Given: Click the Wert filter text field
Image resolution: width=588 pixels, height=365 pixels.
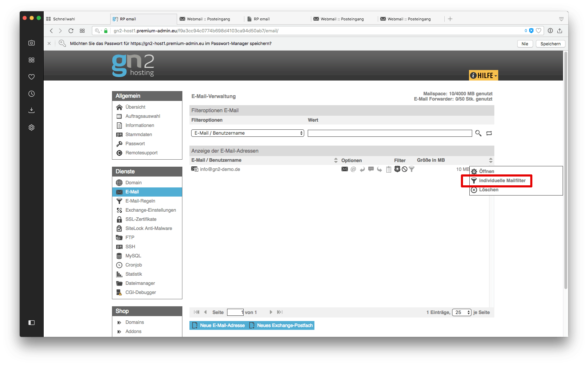Looking at the screenshot, I should point(390,133).
